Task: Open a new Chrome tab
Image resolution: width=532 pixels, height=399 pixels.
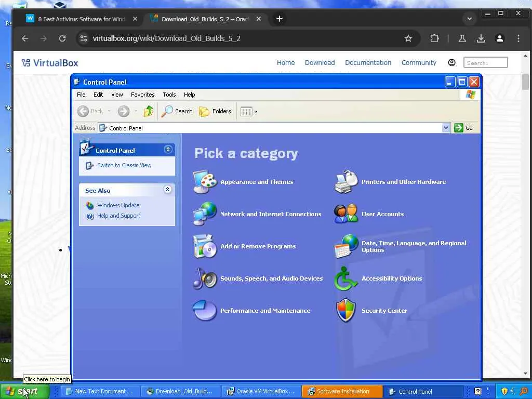Action: point(279,19)
